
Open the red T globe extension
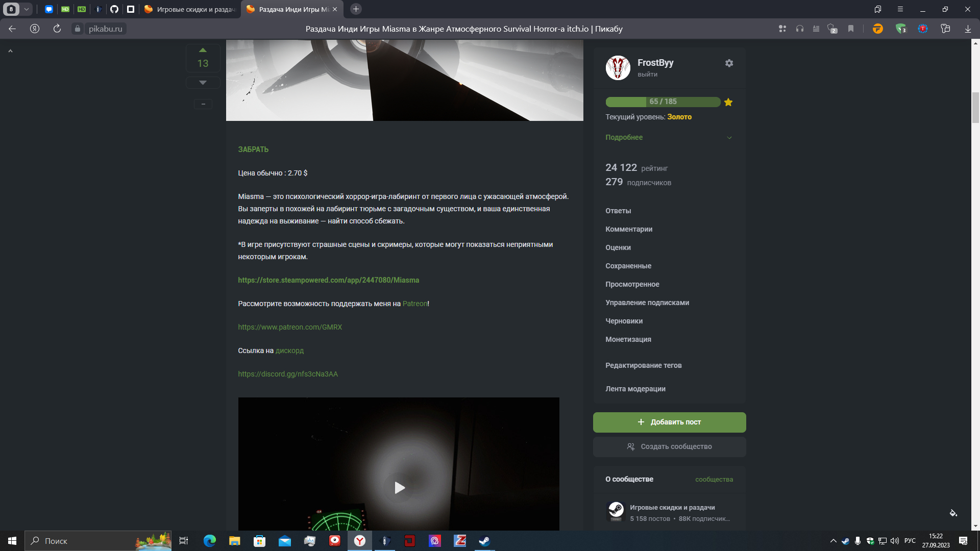(x=923, y=29)
